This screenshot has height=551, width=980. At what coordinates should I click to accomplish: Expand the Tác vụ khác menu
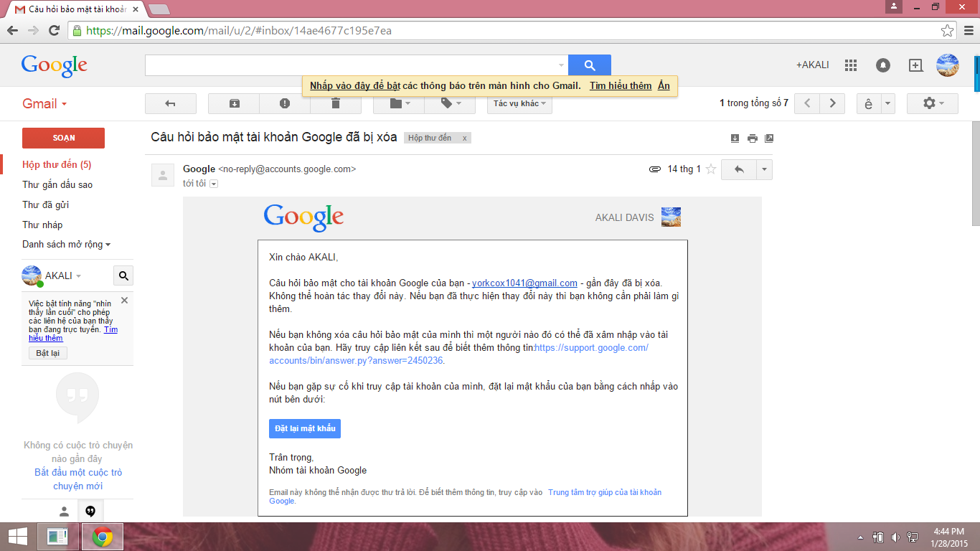[x=520, y=103]
